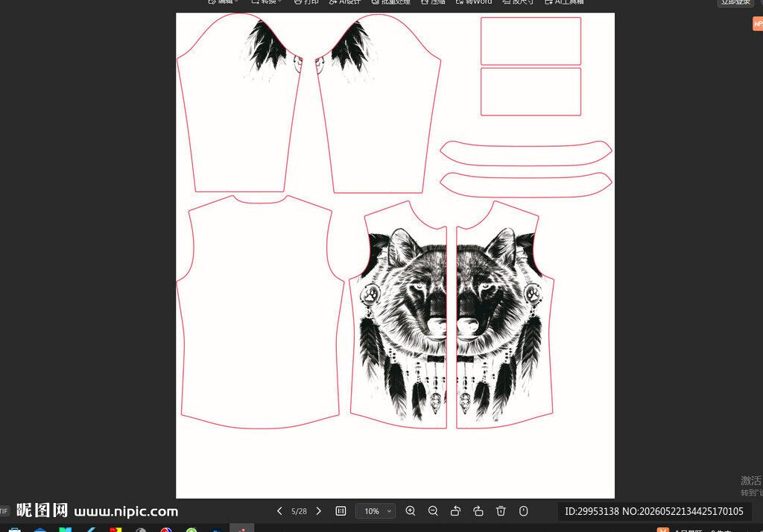Click the ID:29953138 number text
The image size is (763, 532).
tap(591, 512)
